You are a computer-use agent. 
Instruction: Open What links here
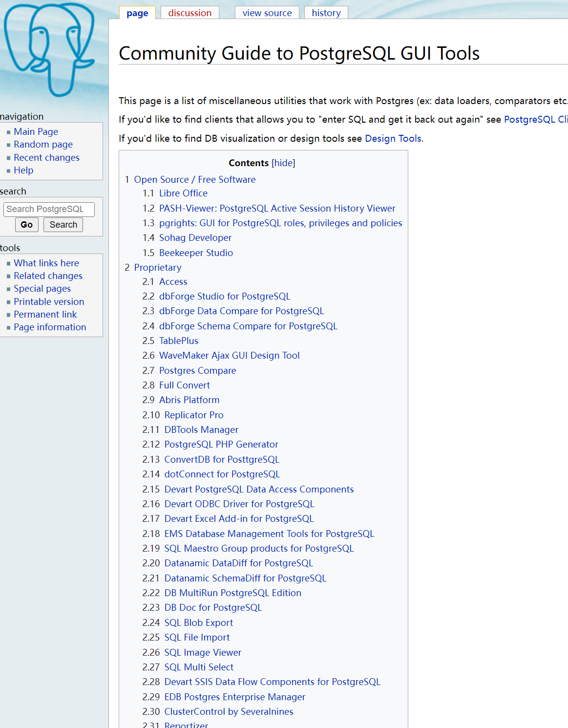46,263
